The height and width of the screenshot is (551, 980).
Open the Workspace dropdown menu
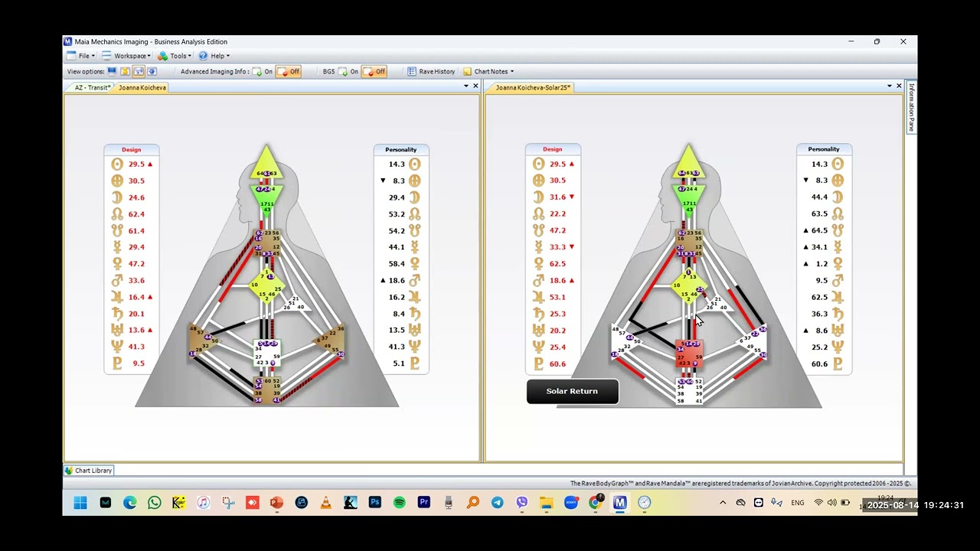[x=126, y=56]
